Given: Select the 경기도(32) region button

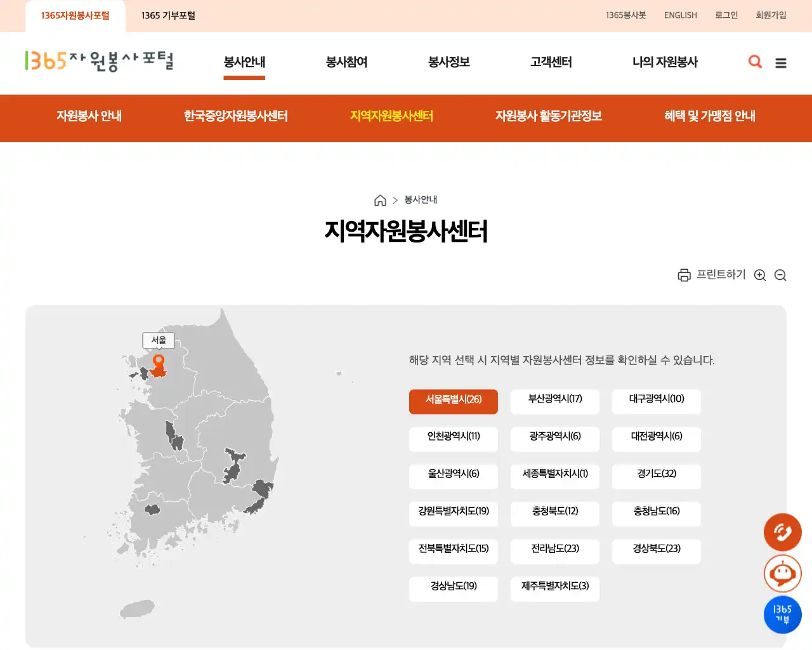Looking at the screenshot, I should 656,477.
